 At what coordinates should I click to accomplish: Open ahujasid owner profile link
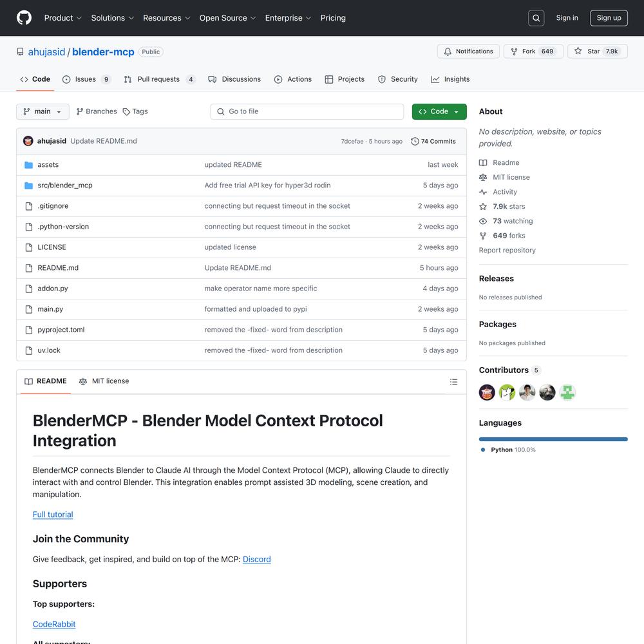pos(46,52)
